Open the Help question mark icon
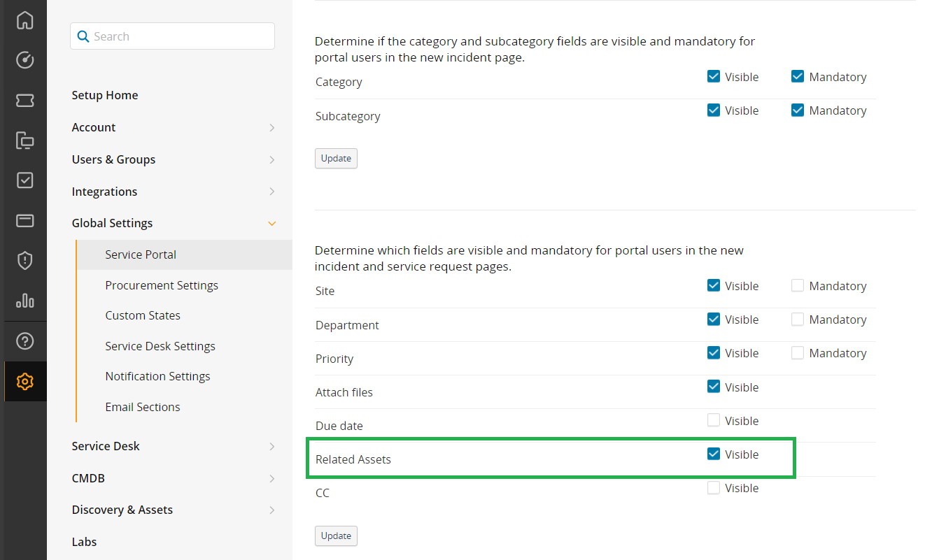The width and height of the screenshot is (932, 560). pyautogui.click(x=24, y=341)
